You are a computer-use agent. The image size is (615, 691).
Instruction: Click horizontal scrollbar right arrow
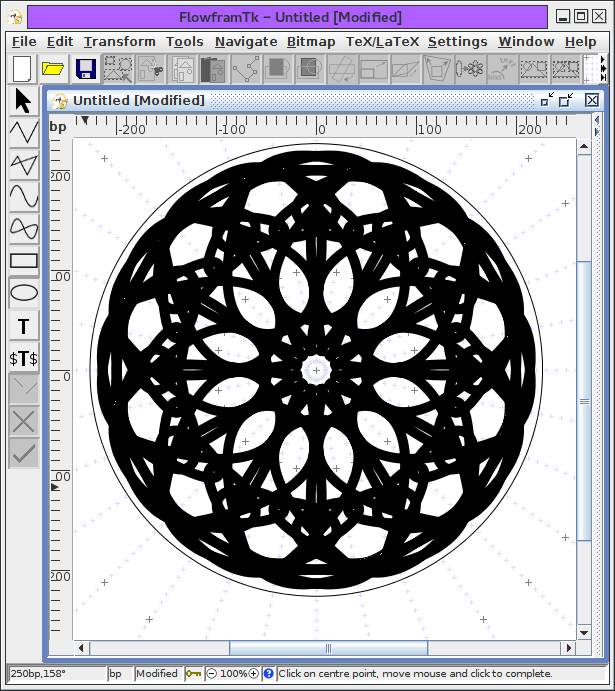click(x=569, y=648)
